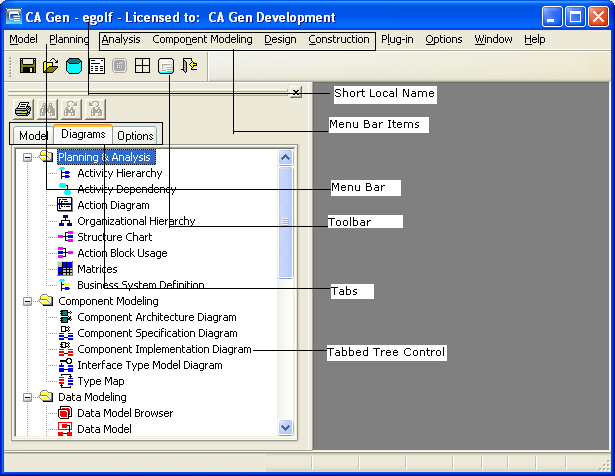The image size is (615, 476).
Task: Close the tree panel with X button
Action: coord(296,93)
